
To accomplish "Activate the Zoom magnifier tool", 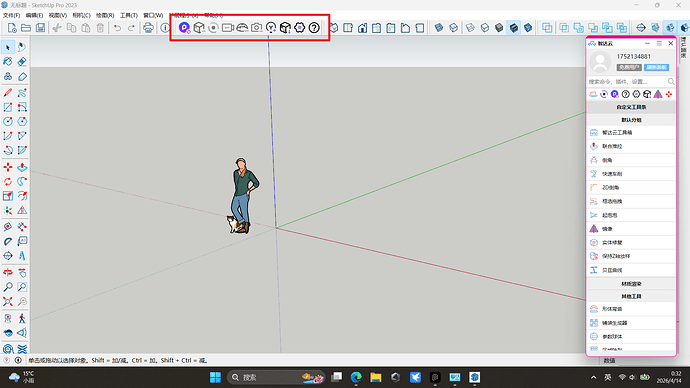I will coord(8,287).
